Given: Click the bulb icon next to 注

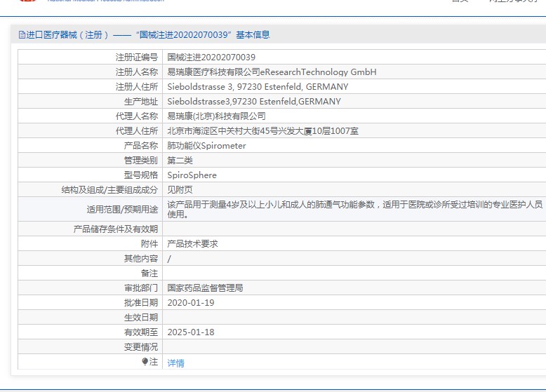Looking at the screenshot, I should click(x=145, y=362).
